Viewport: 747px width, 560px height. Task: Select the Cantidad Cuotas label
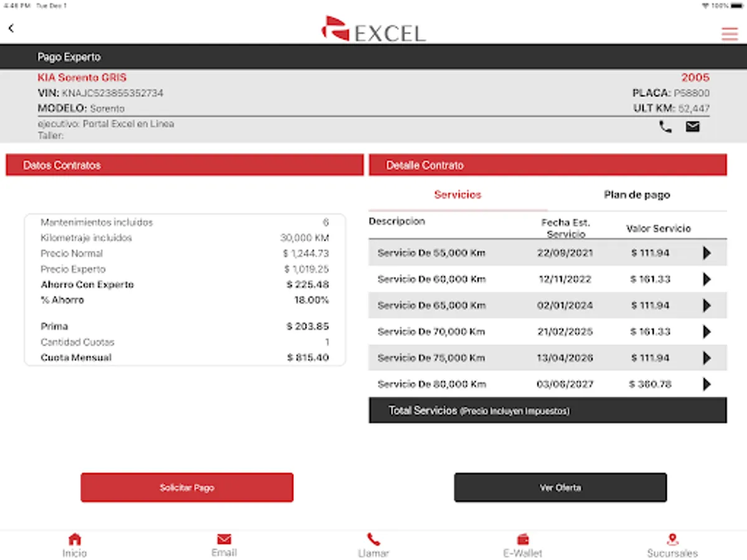[x=77, y=342]
